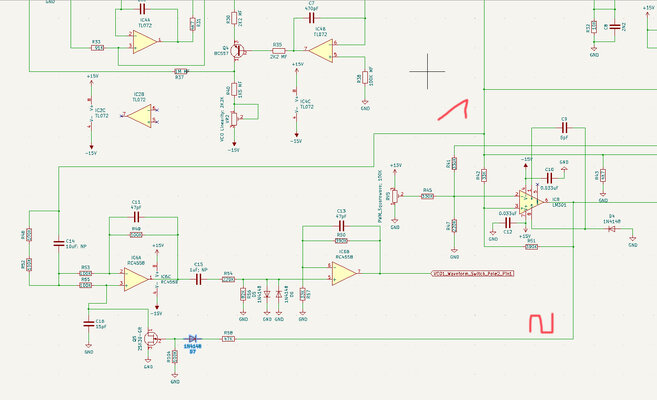Screen dimensions: 657x400
Task: Select the D5 1N4148 diode symbol
Action: 267,294
